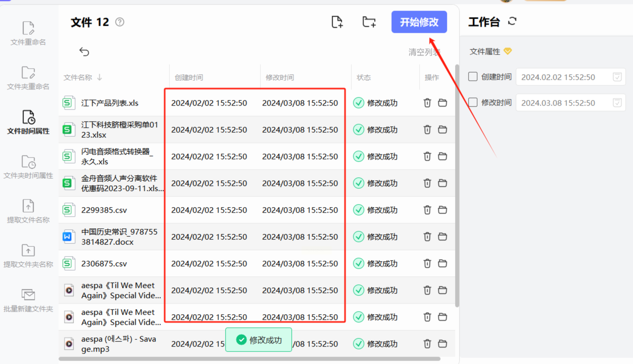Open folder for 江下产品列表.xls

coord(442,103)
